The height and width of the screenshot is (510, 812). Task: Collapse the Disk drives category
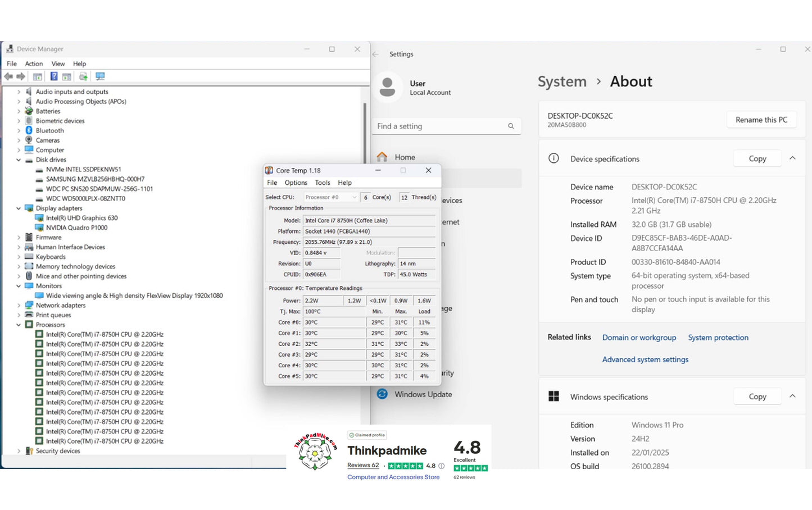(19, 160)
